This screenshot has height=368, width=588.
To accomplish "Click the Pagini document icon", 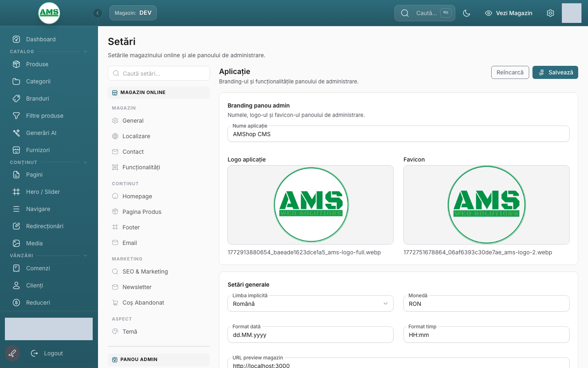I will tap(16, 175).
